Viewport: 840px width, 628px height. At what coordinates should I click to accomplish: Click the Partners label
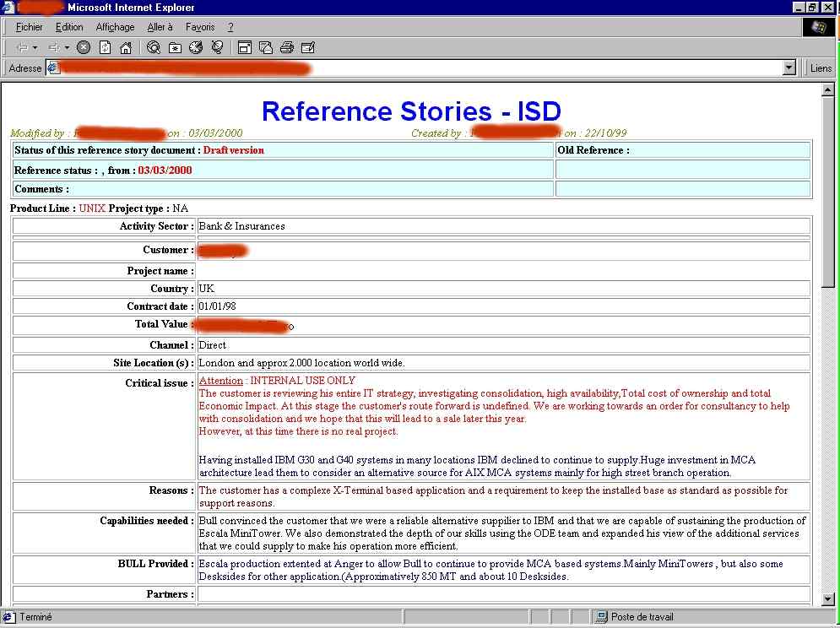[171, 593]
